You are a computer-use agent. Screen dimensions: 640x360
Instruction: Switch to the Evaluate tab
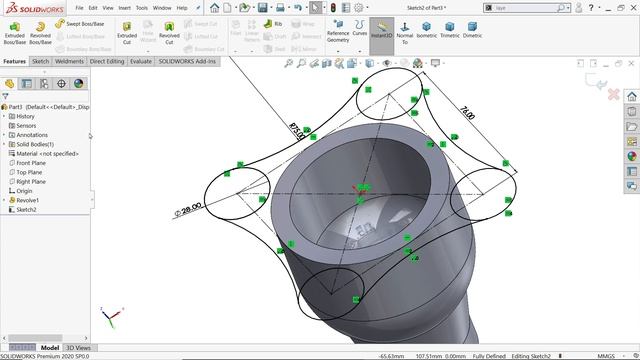(141, 61)
